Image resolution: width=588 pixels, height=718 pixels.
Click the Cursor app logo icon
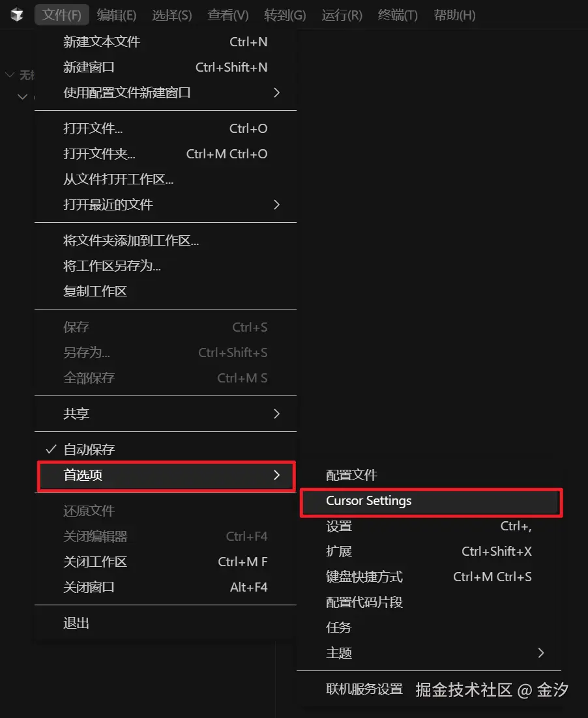click(x=17, y=15)
